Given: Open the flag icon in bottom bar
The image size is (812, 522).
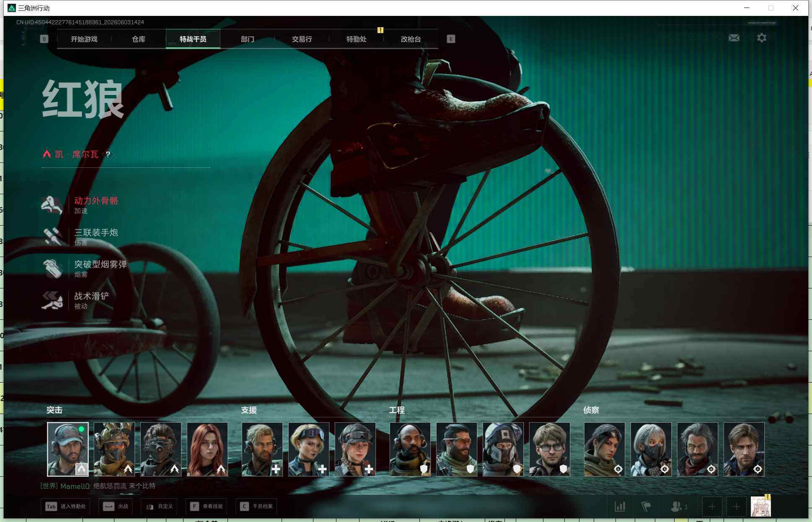Looking at the screenshot, I should point(646,507).
